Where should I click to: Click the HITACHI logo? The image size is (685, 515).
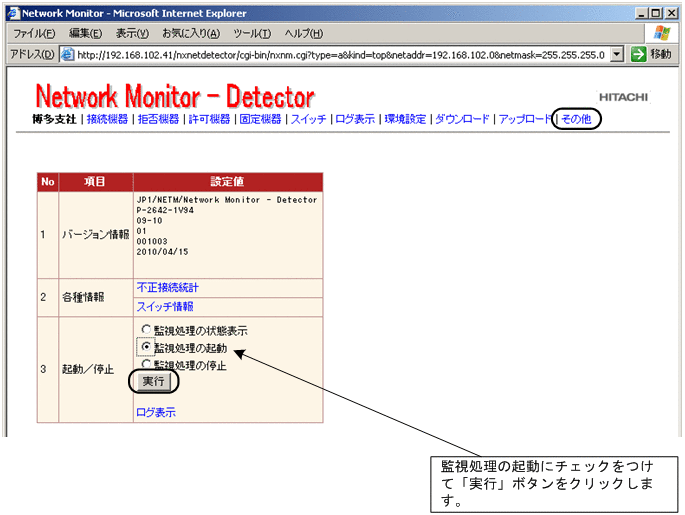click(623, 97)
